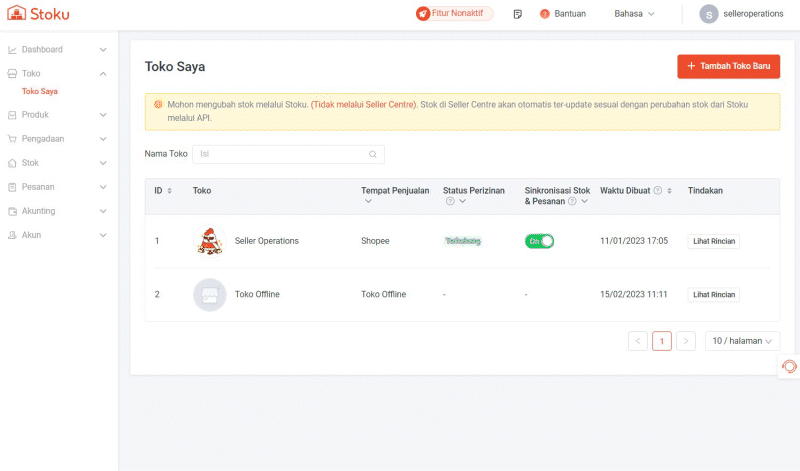Click the Fitur Nonaktif status pill
This screenshot has width=800, height=471.
point(454,14)
